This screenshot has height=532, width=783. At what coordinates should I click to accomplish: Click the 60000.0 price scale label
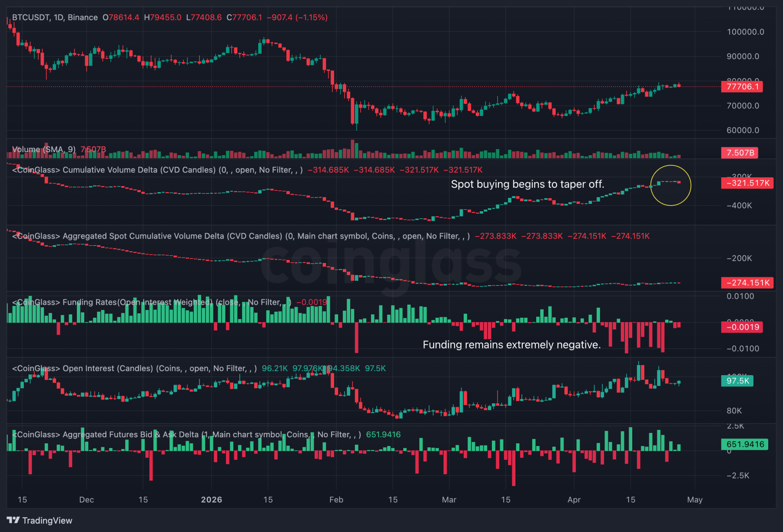pos(743,130)
